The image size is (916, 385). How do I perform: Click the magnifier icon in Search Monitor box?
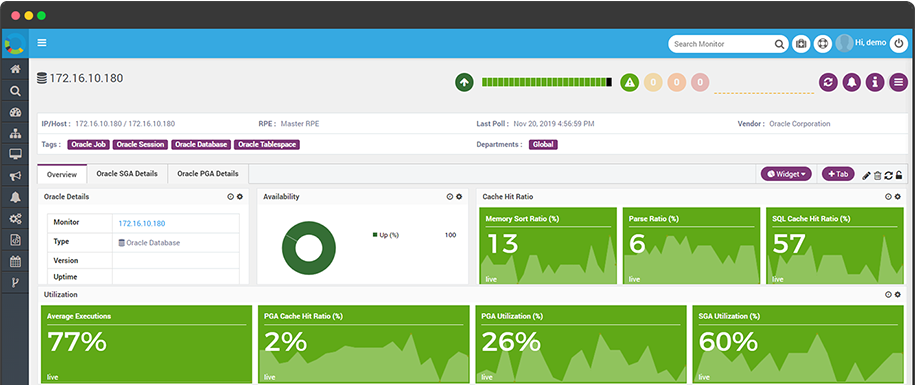779,44
